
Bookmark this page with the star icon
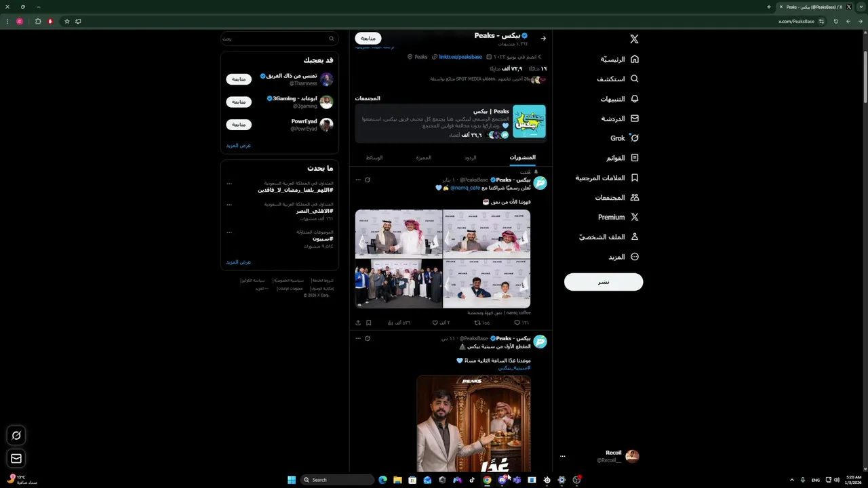[67, 21]
